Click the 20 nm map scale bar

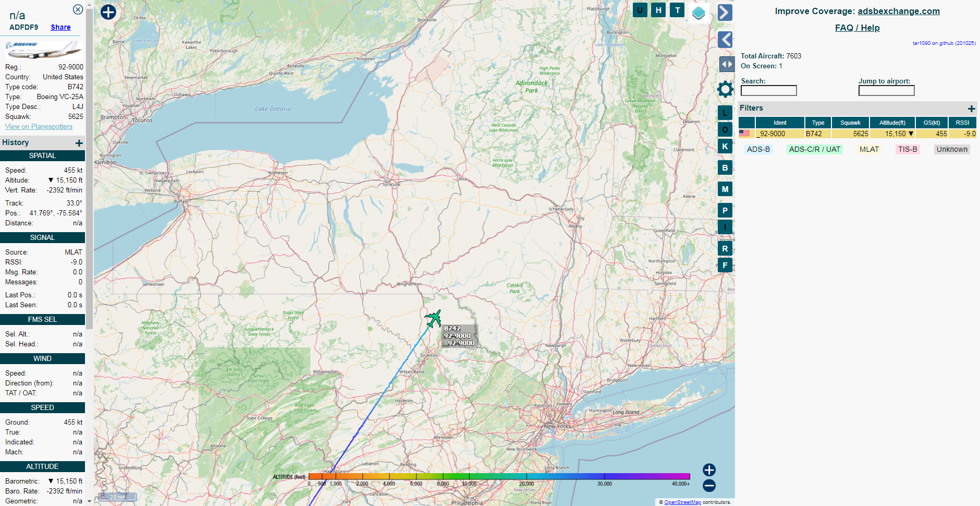click(x=117, y=497)
